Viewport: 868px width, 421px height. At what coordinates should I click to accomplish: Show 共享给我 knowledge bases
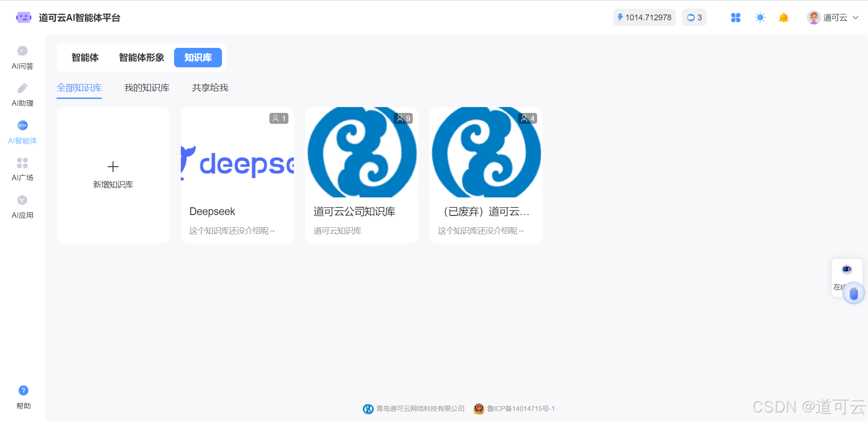(x=210, y=88)
